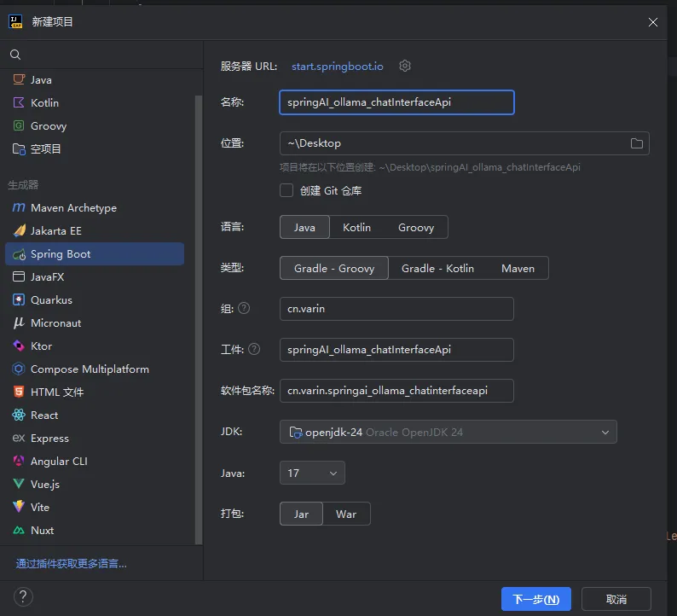Viewport: 677px width, 616px height.
Task: Open the 通过插件获取更多语言 link
Action: (72, 563)
